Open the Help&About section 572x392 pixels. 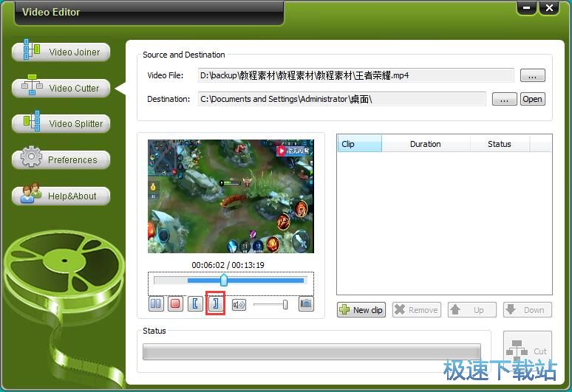point(61,196)
